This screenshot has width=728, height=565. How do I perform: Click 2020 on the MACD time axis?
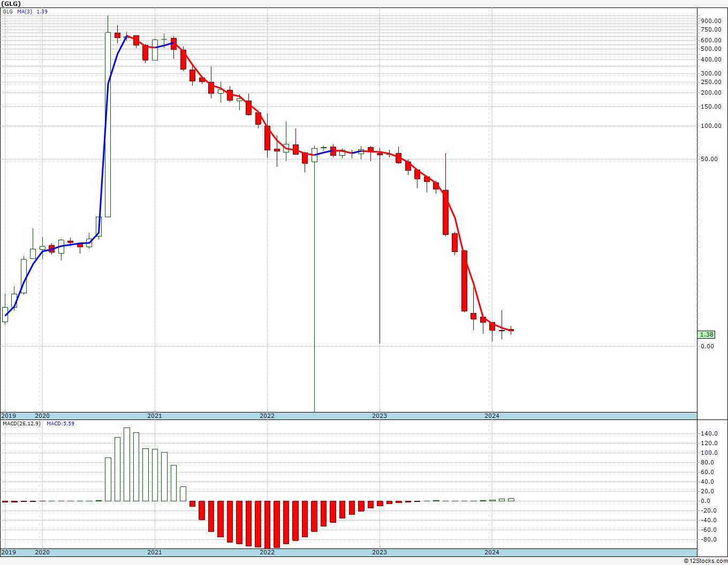[42, 552]
